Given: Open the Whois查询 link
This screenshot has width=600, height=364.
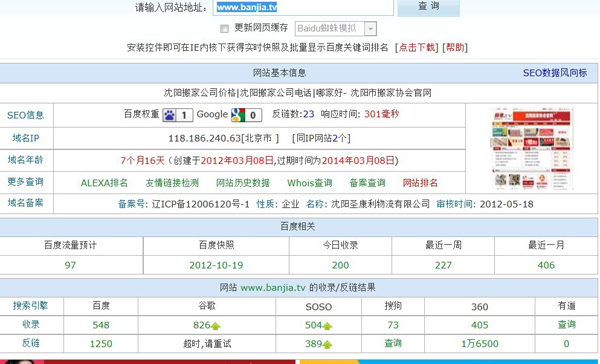Looking at the screenshot, I should (310, 183).
